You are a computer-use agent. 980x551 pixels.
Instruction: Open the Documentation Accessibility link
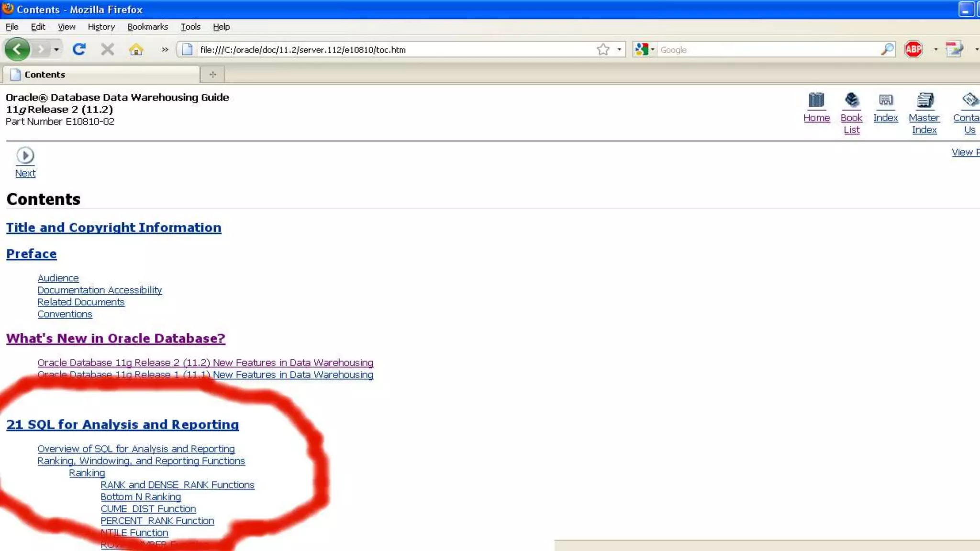click(x=100, y=290)
